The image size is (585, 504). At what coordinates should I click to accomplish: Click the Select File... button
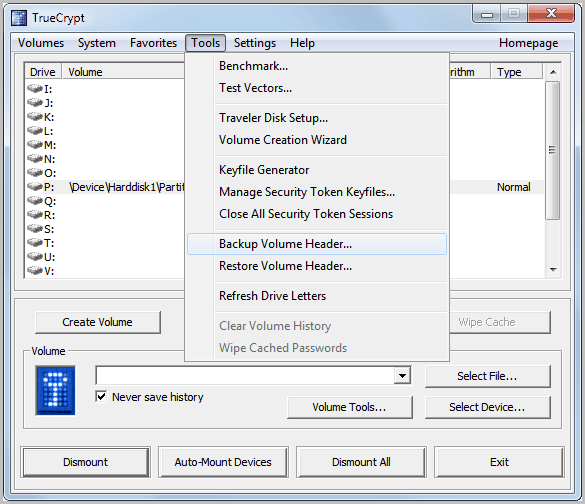click(x=487, y=376)
